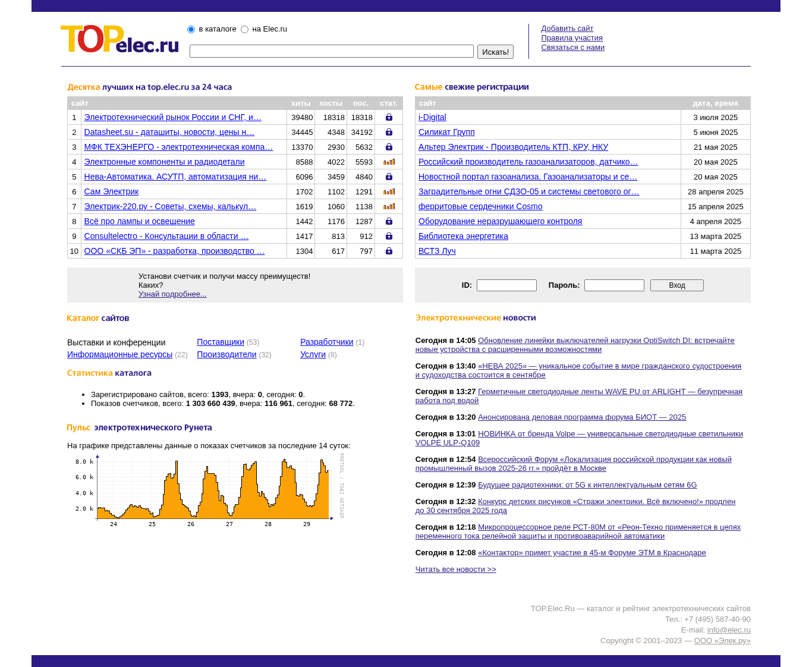Open «Consultelectro - Консультации» link
This screenshot has height=667, width=812.
(x=166, y=236)
